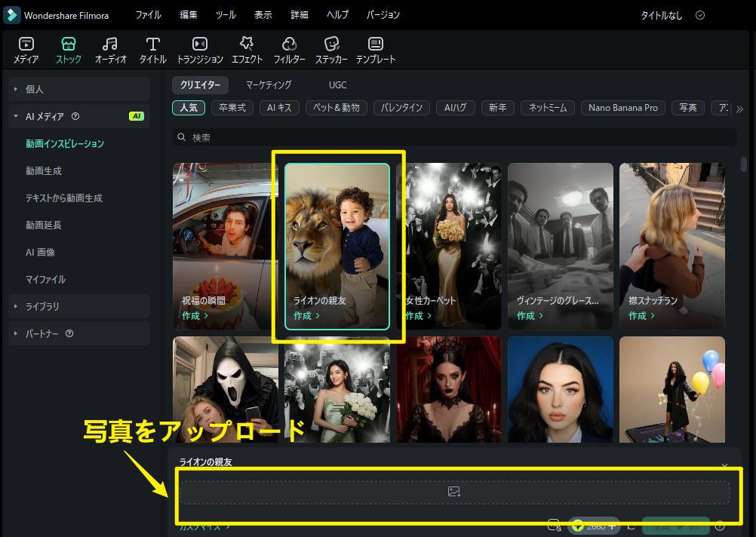Viewport: 756px width, 537px height.
Task: Collapse the ライオンの親友 bottom panel with the chevron
Action: click(x=724, y=465)
